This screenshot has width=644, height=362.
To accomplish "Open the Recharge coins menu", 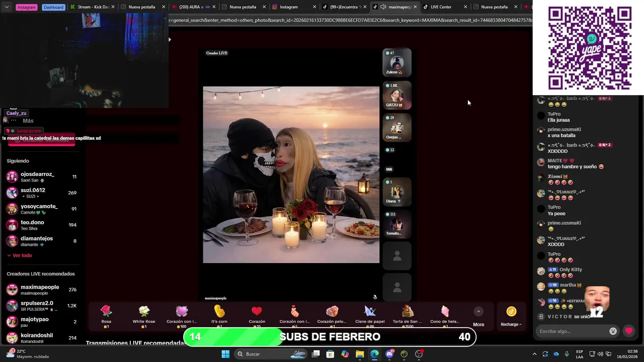I will (x=511, y=317).
